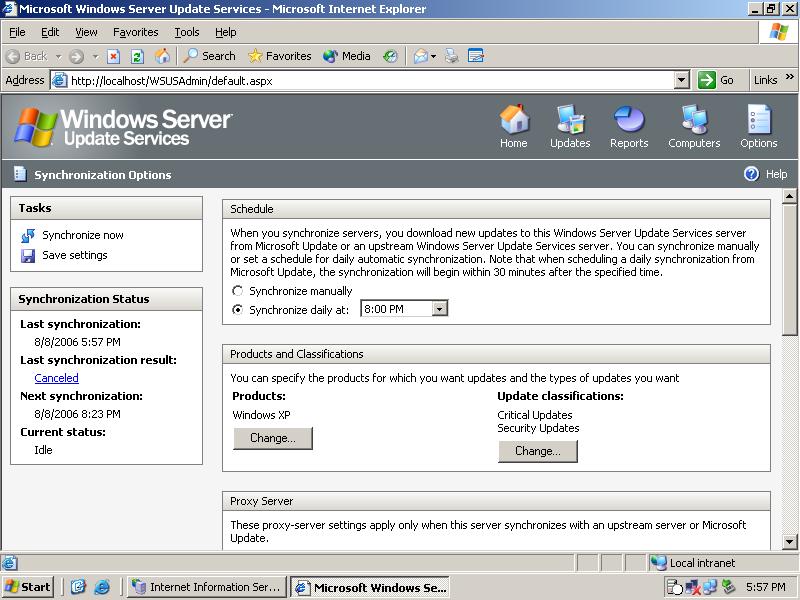Click the Links toolbar label
This screenshot has height=600, width=800.
click(x=766, y=80)
